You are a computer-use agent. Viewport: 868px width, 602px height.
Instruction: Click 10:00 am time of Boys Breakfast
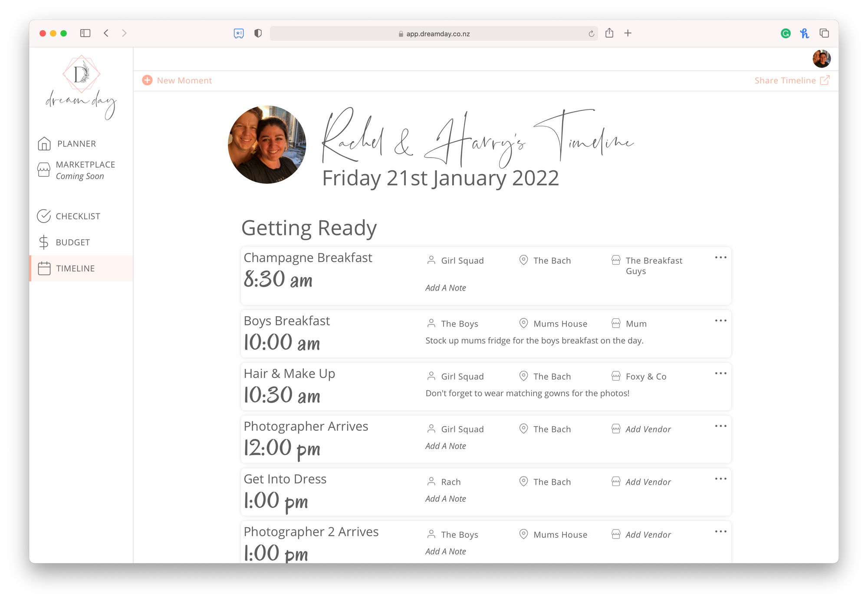(x=282, y=342)
